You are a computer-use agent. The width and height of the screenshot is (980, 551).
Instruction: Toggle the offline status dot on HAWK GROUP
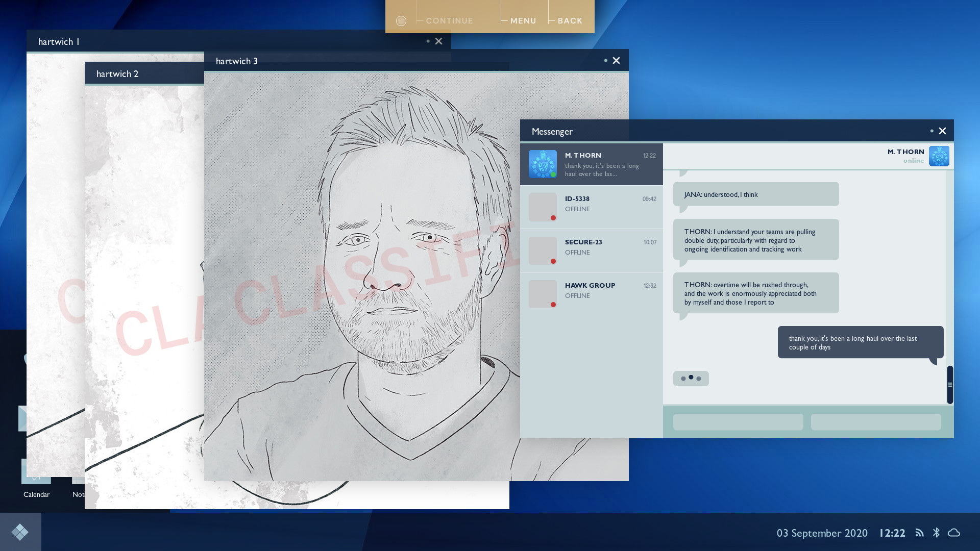pyautogui.click(x=553, y=304)
